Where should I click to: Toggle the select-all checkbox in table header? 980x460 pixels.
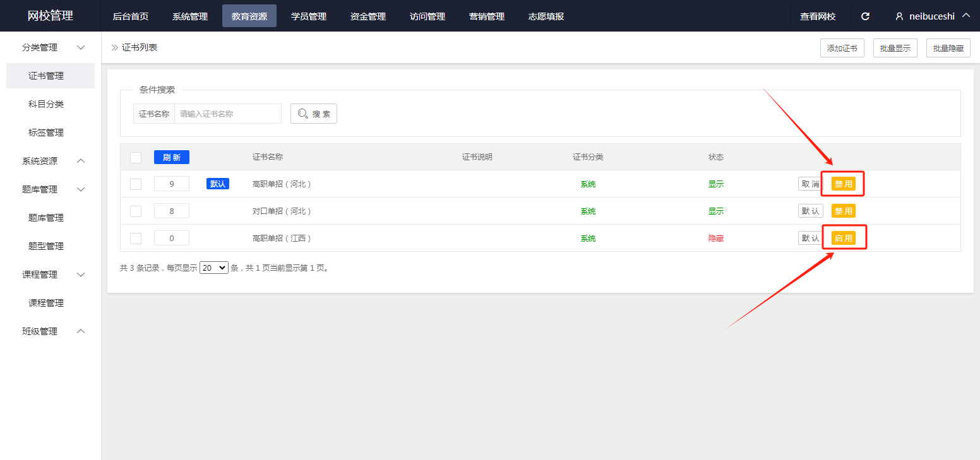pyautogui.click(x=136, y=157)
